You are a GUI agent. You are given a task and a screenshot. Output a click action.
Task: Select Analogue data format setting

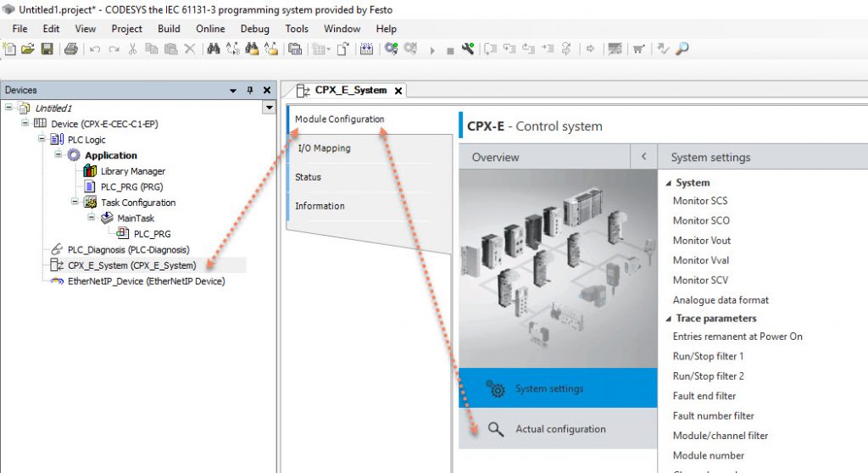pos(721,300)
